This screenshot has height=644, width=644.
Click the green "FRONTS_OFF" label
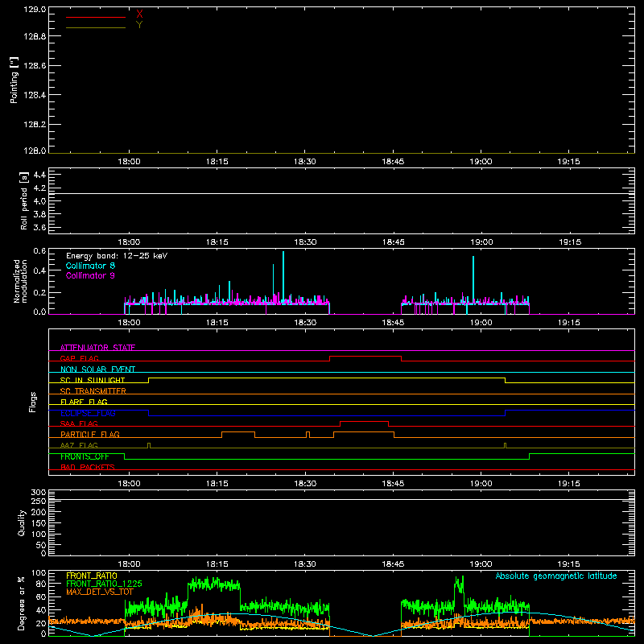coord(85,456)
